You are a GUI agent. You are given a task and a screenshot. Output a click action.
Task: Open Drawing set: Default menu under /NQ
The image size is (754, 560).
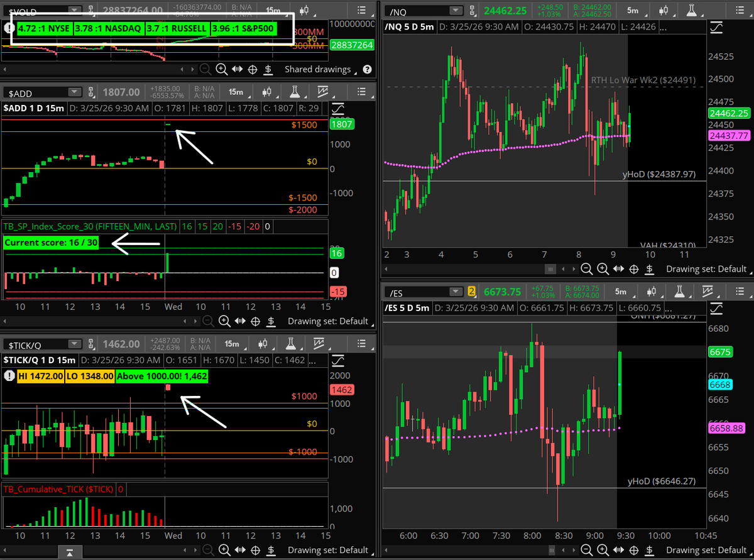click(709, 269)
